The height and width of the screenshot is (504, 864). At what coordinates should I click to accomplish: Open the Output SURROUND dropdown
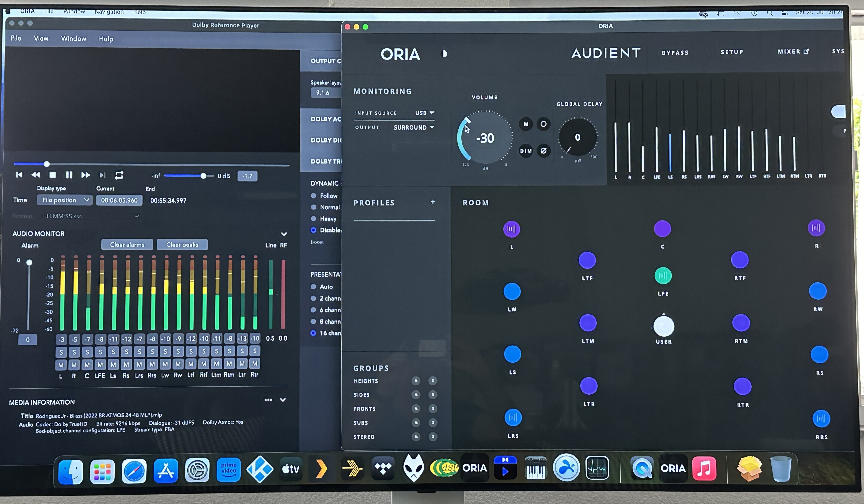tap(414, 127)
